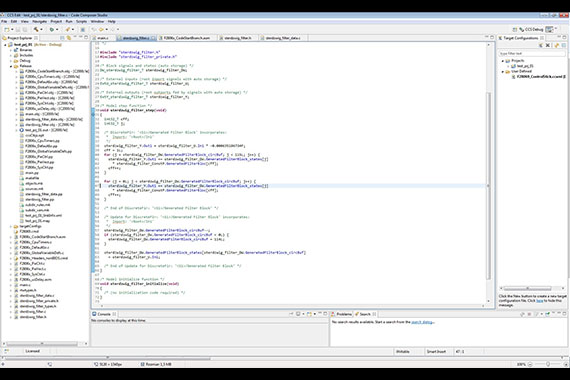The image size is (570, 380).
Task: Select makefile in Release folder
Action: (32, 178)
